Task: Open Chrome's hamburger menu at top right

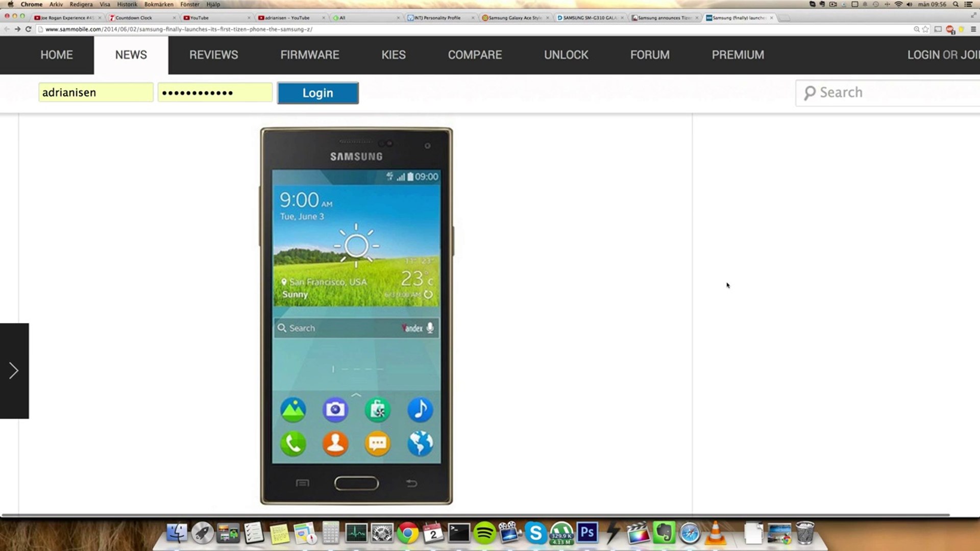Action: (974, 29)
